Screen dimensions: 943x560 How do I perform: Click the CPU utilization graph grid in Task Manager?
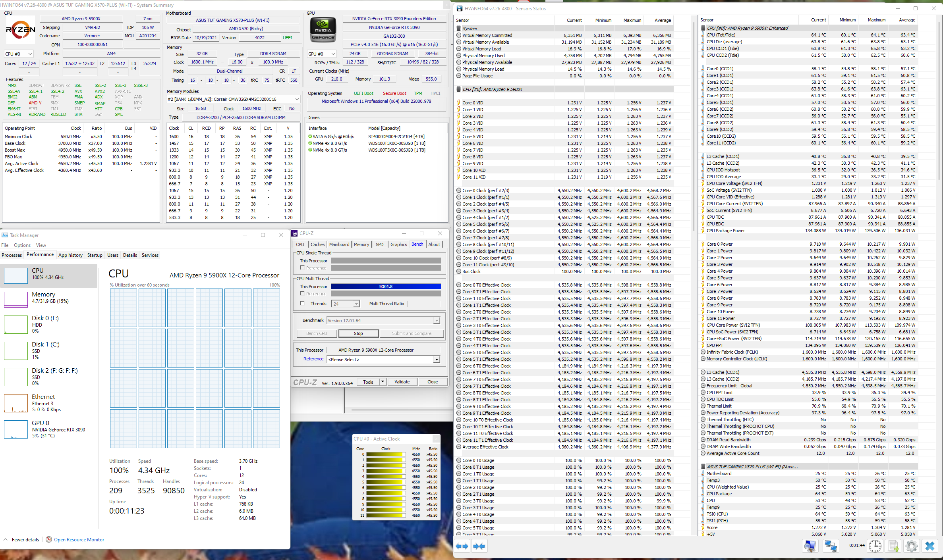(195, 368)
